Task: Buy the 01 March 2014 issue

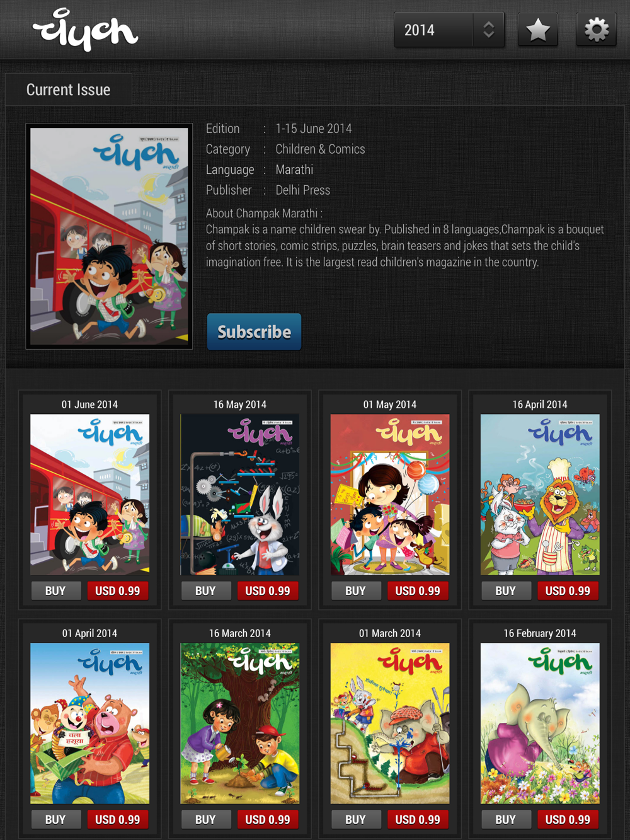Action: point(355,819)
